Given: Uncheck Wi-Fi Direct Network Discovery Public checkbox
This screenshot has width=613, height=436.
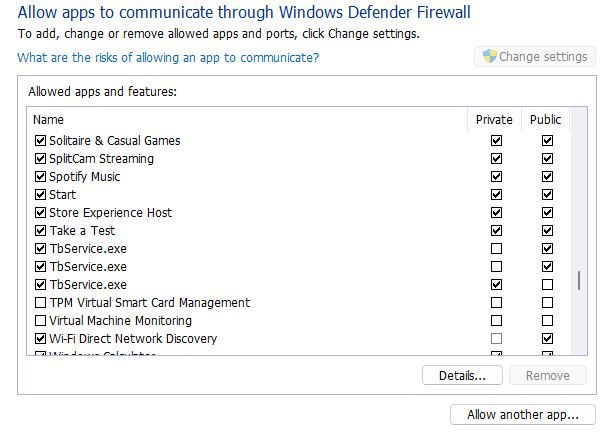Looking at the screenshot, I should pos(547,339).
